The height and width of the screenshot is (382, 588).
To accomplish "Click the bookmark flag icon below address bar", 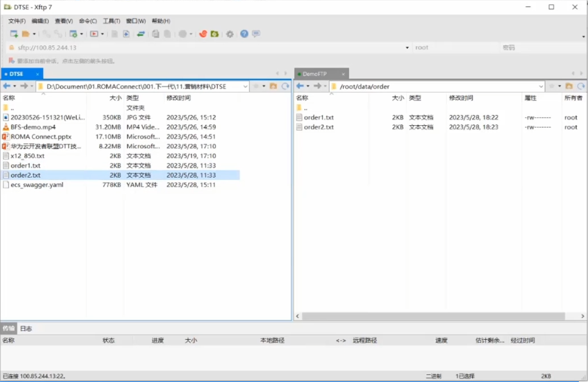I will coord(11,61).
